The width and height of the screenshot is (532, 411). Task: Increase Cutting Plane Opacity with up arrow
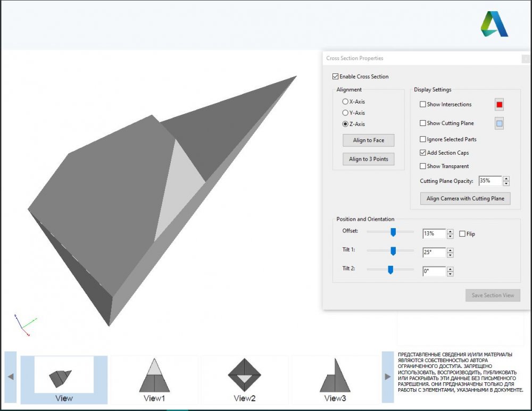(506, 179)
